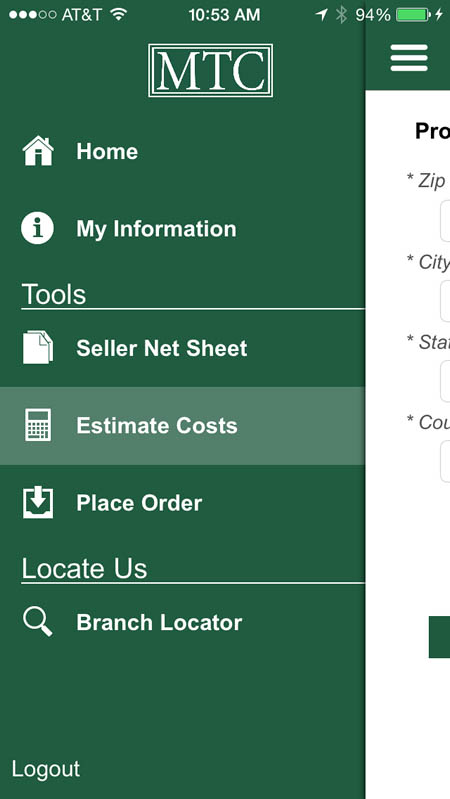The image size is (450, 799).
Task: Tap the green button on the form
Action: pyautogui.click(x=439, y=637)
